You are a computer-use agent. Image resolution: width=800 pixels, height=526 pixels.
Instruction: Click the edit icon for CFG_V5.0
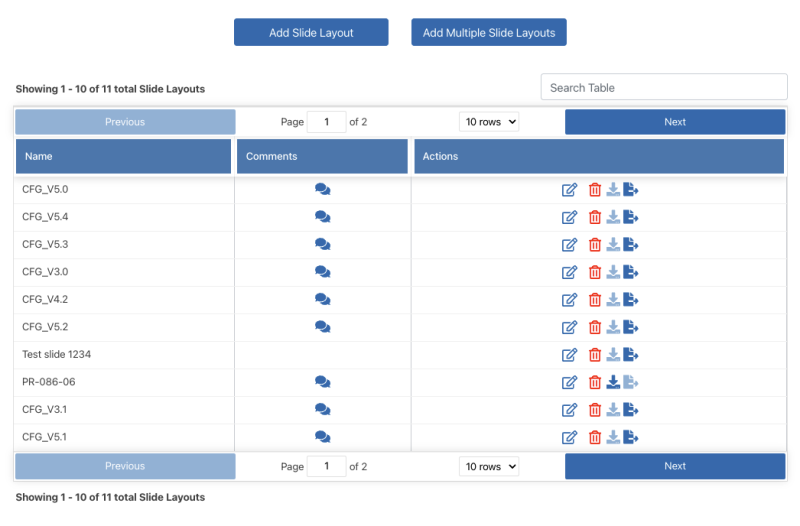click(570, 190)
